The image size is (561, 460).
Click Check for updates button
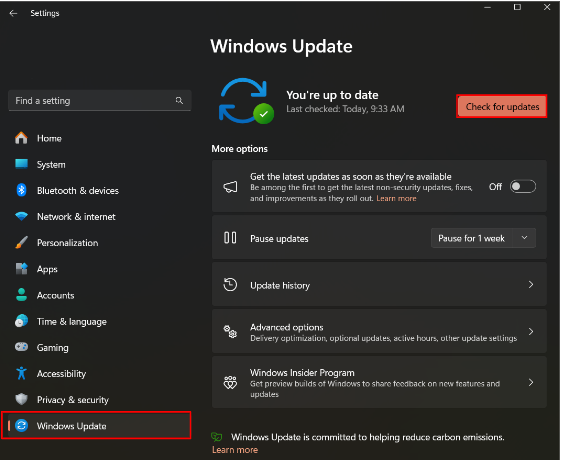[x=502, y=107]
